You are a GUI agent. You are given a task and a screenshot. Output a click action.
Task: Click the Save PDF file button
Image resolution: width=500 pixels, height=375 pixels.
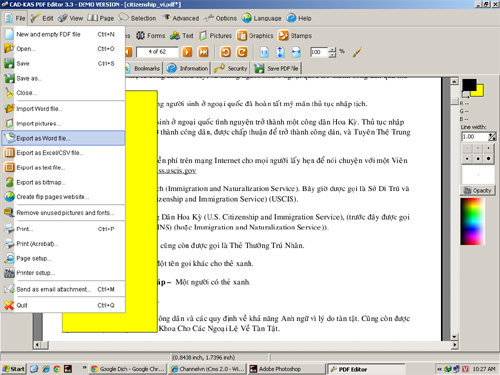click(277, 68)
